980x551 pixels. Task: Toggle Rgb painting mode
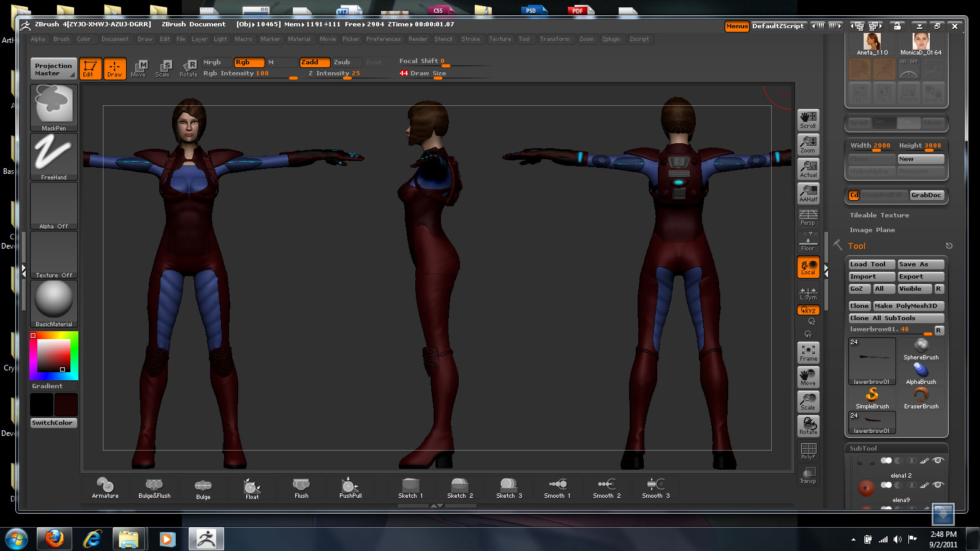point(249,62)
